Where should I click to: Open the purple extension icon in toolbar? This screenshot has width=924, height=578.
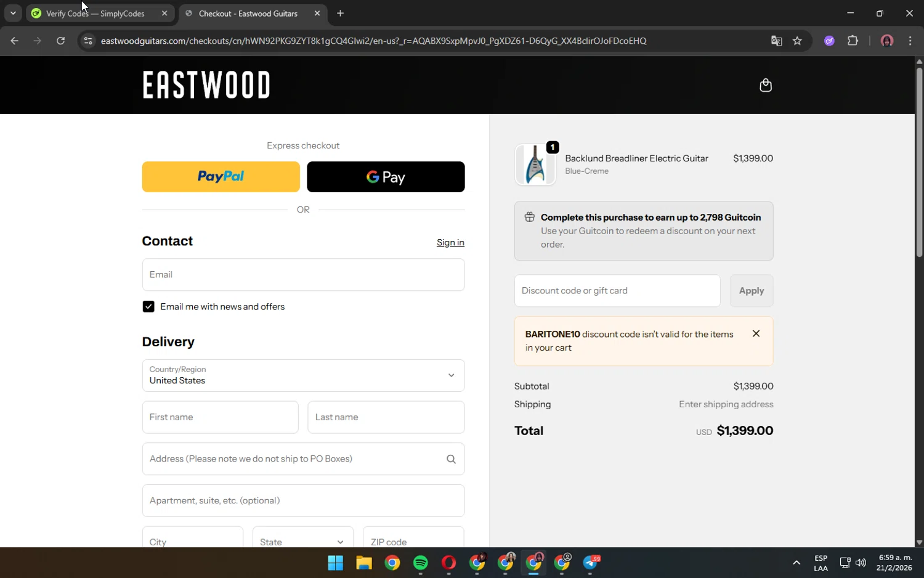point(829,41)
